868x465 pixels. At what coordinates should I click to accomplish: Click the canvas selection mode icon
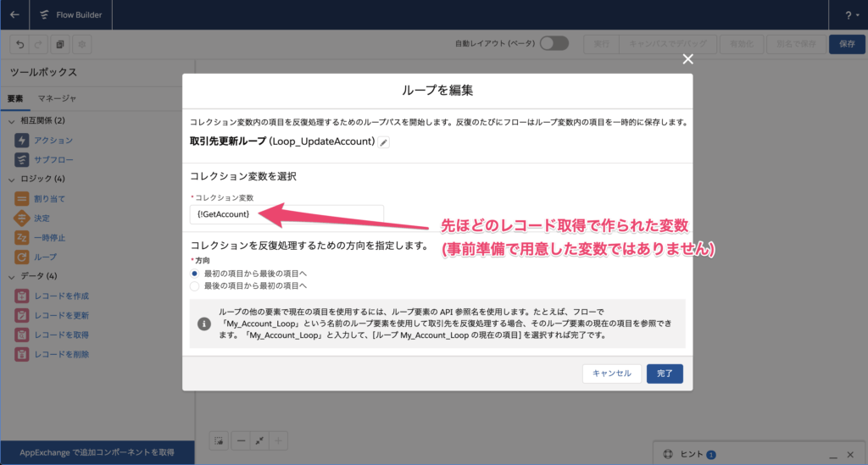click(220, 440)
